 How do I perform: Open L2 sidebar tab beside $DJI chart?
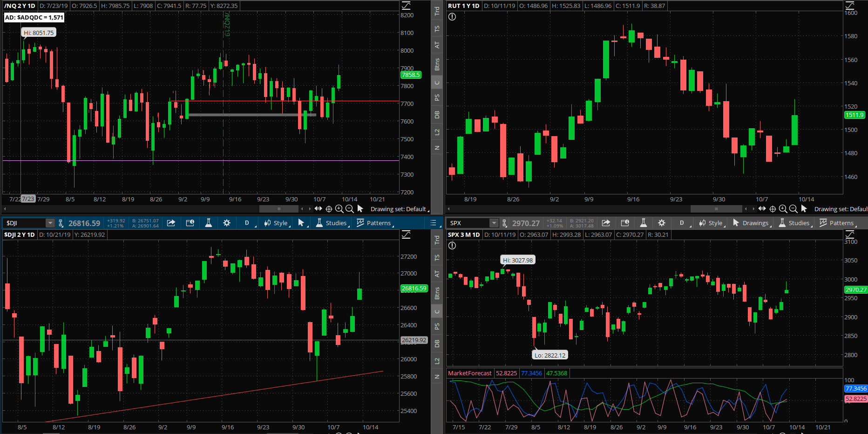pos(437,361)
